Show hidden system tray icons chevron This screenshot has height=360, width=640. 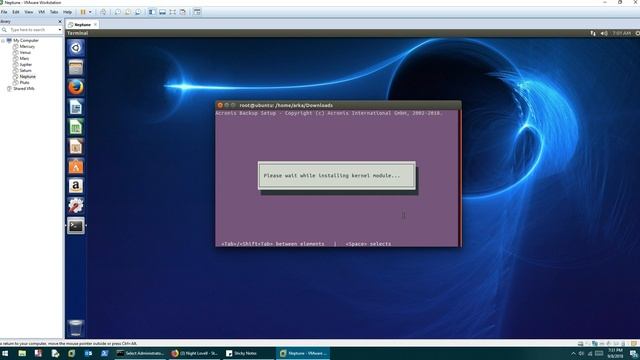573,353
